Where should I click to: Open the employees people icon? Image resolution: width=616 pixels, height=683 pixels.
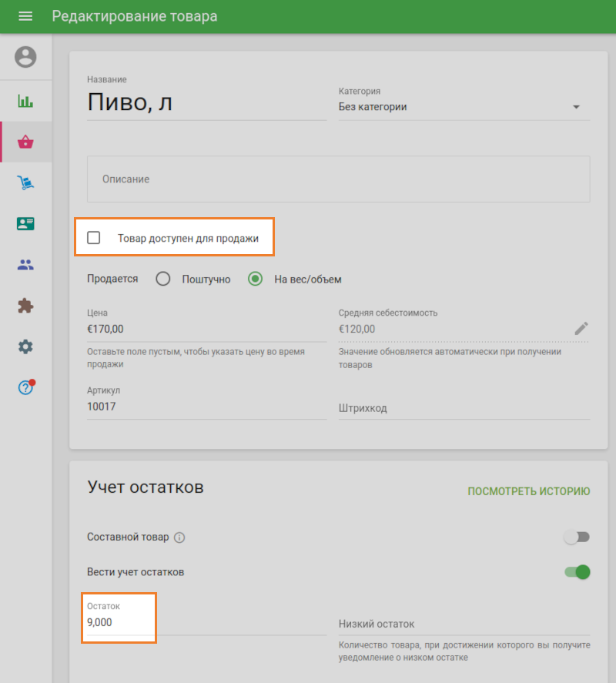(25, 265)
